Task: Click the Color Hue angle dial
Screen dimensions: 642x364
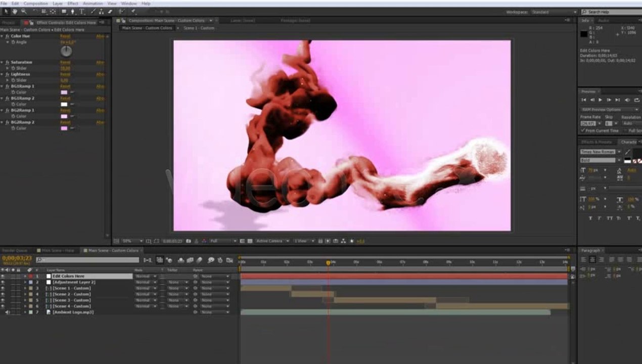Action: pos(66,51)
